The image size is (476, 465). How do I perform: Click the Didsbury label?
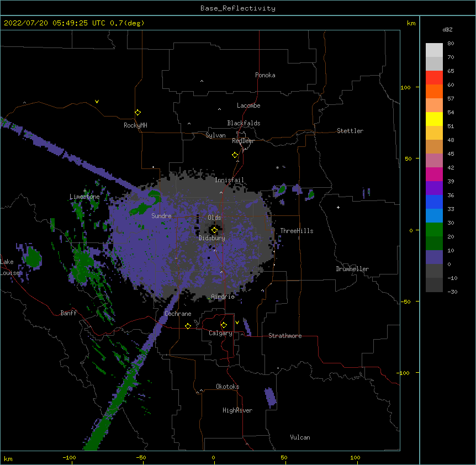tap(212, 238)
